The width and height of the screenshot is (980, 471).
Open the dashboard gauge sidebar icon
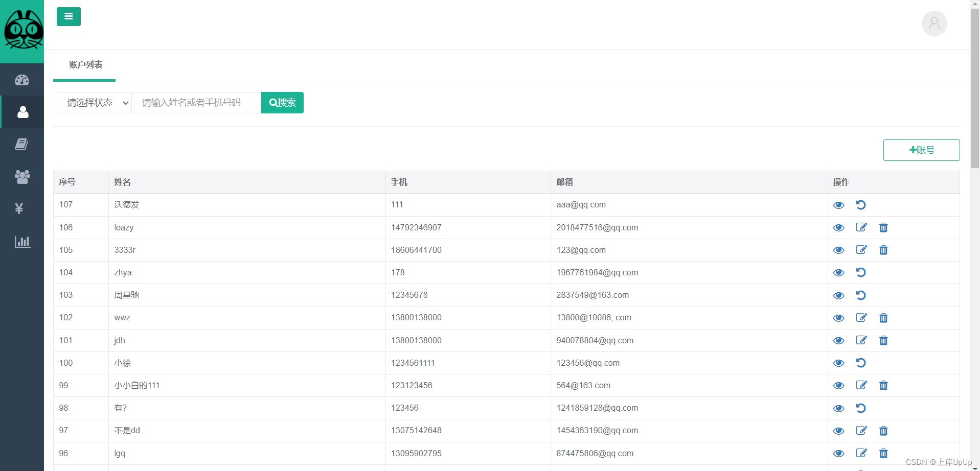22,80
